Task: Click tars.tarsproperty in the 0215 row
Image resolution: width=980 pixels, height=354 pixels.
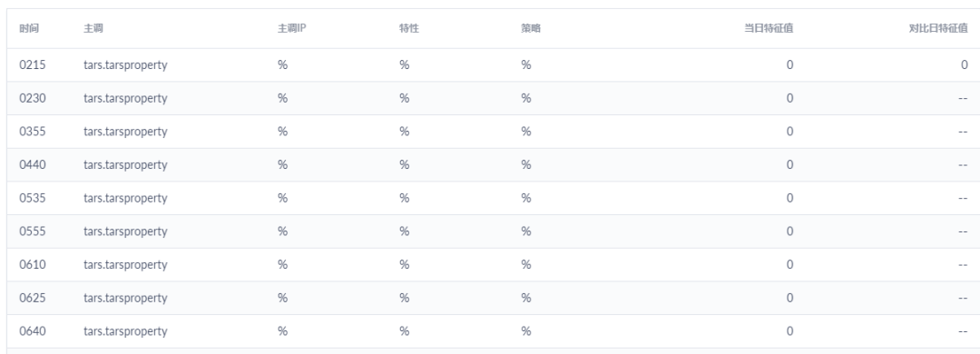Action: (125, 65)
